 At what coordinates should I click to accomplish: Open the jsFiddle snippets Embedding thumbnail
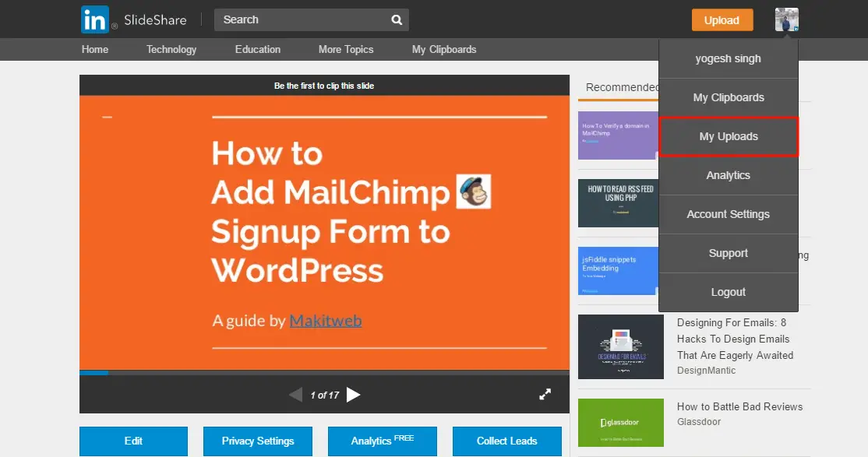click(619, 271)
